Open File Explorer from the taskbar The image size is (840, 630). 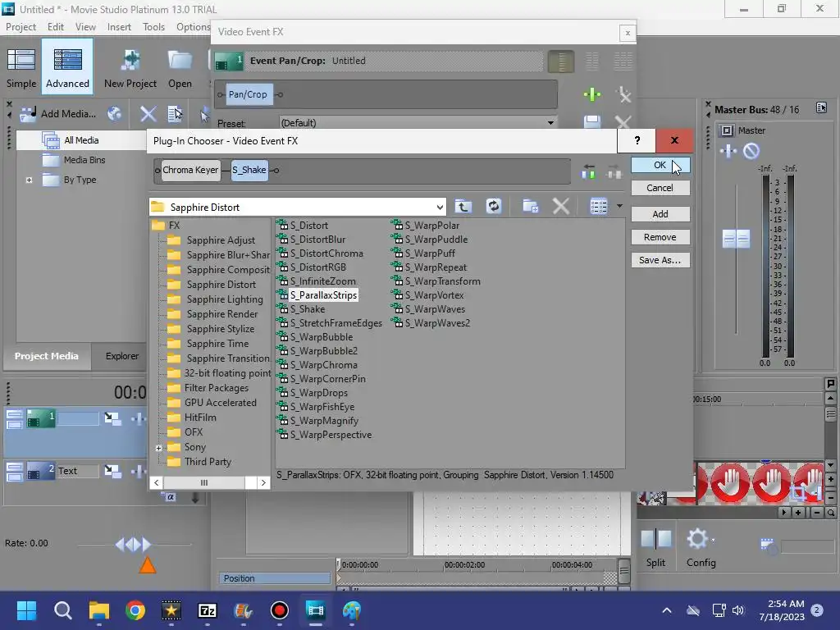[99, 610]
